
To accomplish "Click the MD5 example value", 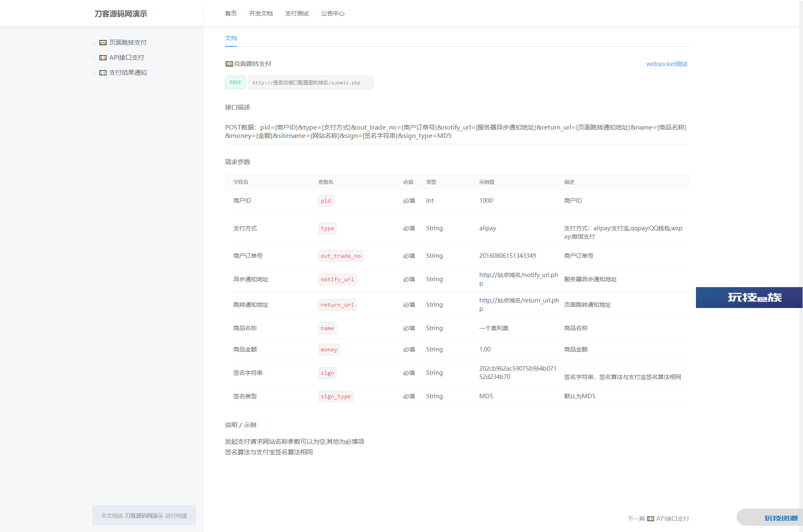I will click(486, 396).
